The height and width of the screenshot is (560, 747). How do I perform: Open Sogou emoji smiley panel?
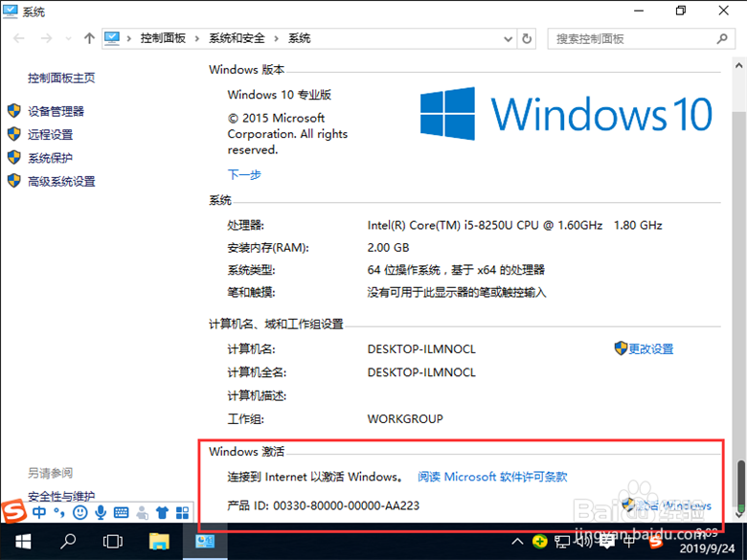(x=80, y=512)
